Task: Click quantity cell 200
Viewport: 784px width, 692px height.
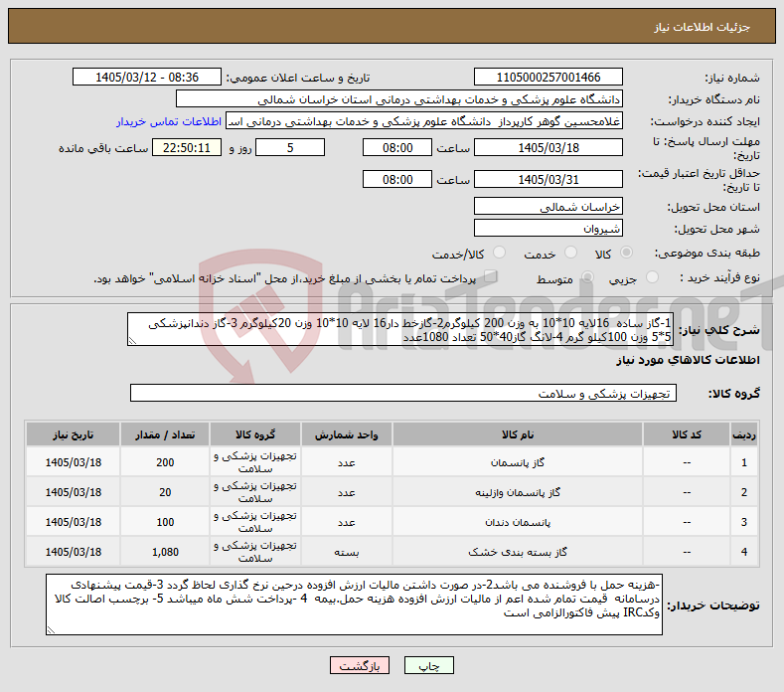Action: point(165,462)
